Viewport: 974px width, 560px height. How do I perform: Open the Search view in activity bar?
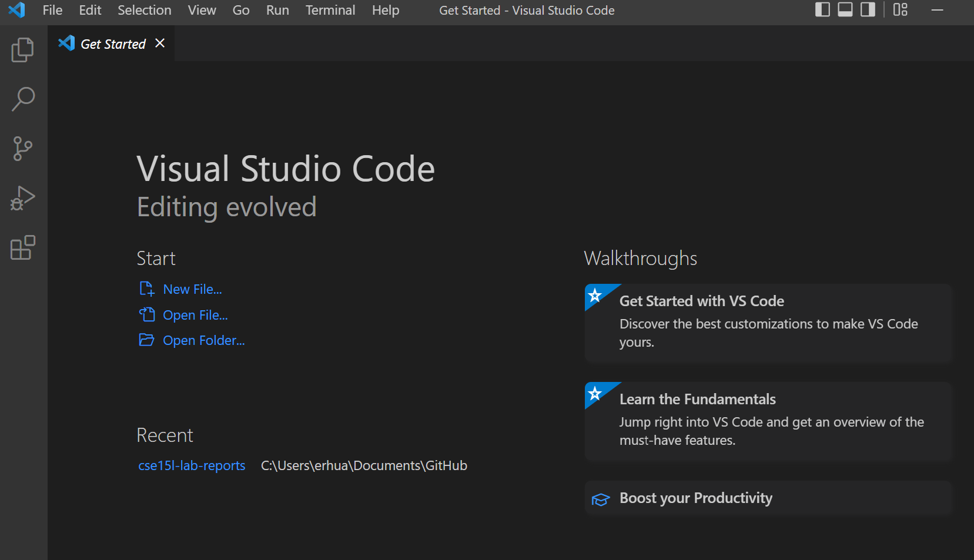point(23,99)
